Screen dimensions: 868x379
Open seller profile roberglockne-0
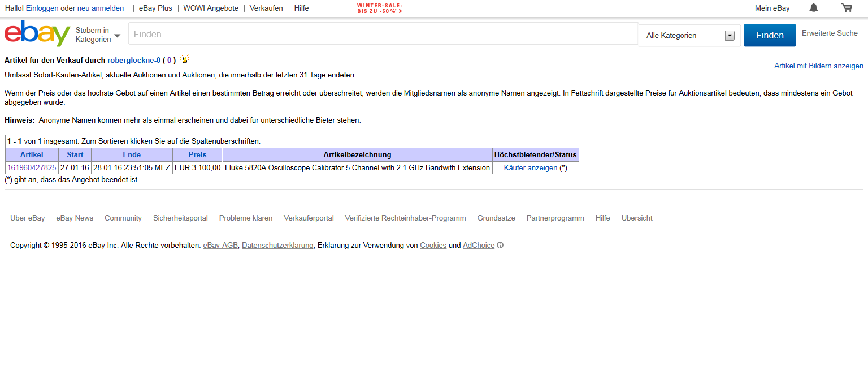coord(134,60)
